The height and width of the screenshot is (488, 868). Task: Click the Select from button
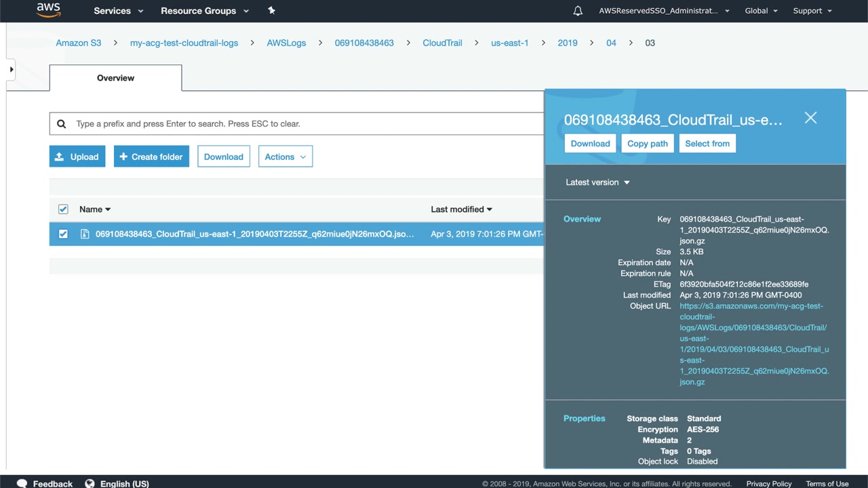(707, 144)
